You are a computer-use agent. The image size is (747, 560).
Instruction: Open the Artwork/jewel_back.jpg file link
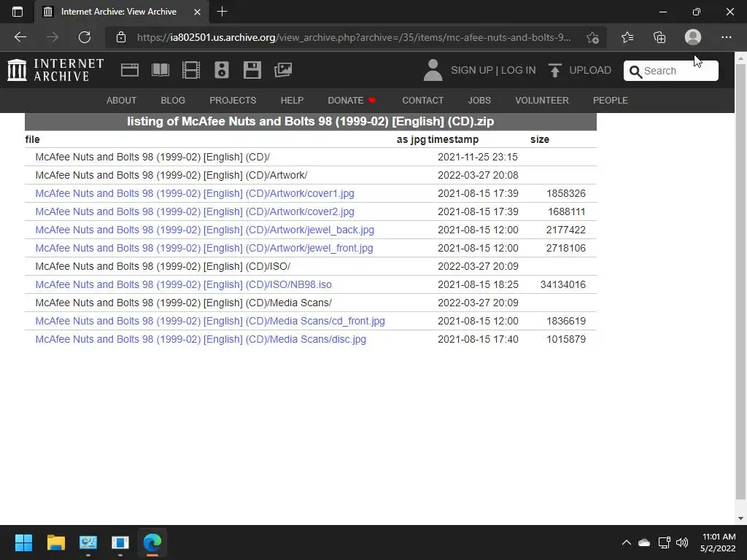205,230
